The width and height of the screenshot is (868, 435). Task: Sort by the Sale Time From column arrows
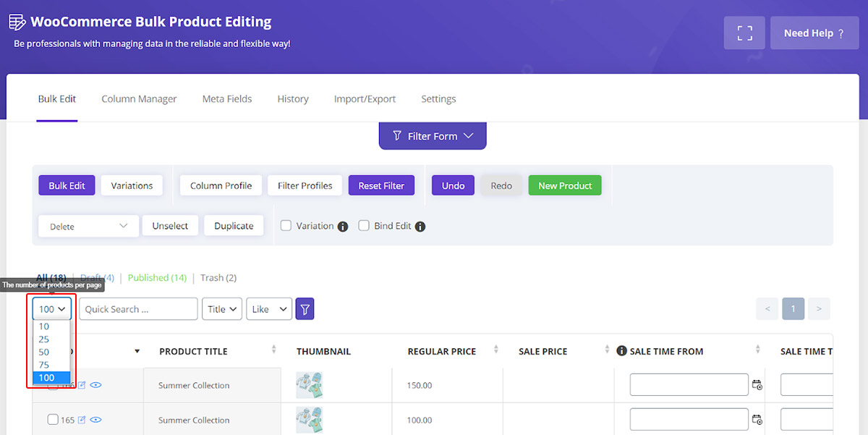(x=757, y=350)
